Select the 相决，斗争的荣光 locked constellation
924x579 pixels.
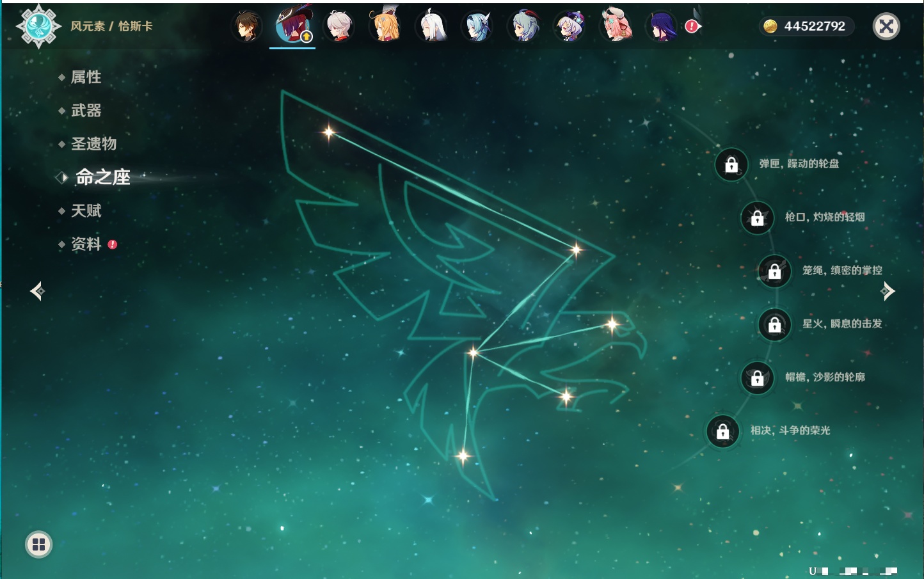[x=722, y=431]
